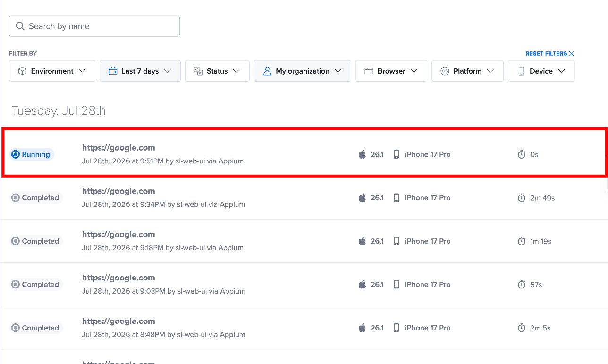Viewport: 608px width, 364px height.
Task: Click the Completed status icon on the 9:03PM test
Action: point(16,285)
